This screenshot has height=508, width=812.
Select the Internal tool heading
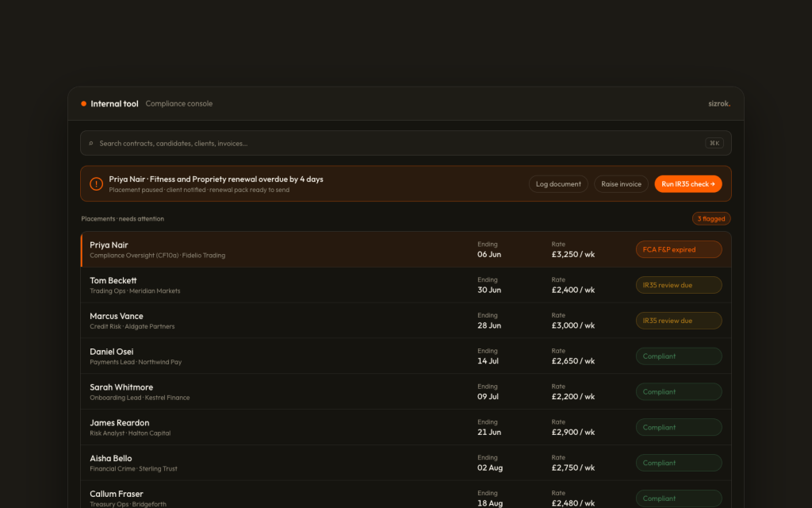pos(114,104)
